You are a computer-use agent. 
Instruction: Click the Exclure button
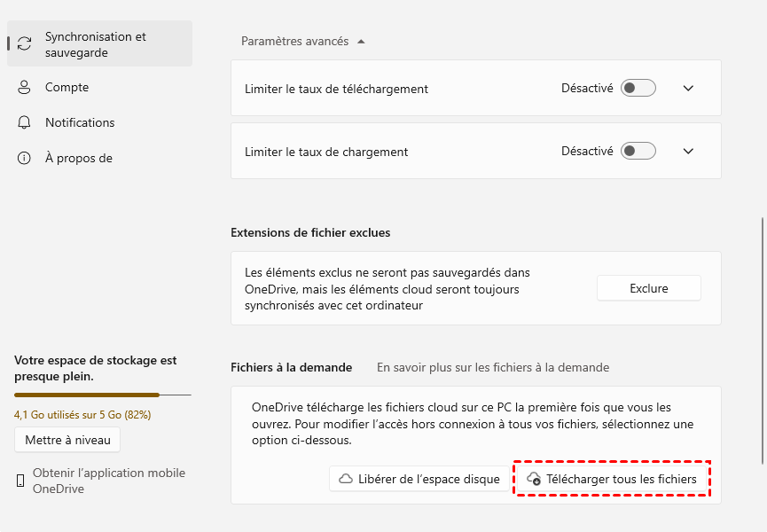(x=648, y=288)
